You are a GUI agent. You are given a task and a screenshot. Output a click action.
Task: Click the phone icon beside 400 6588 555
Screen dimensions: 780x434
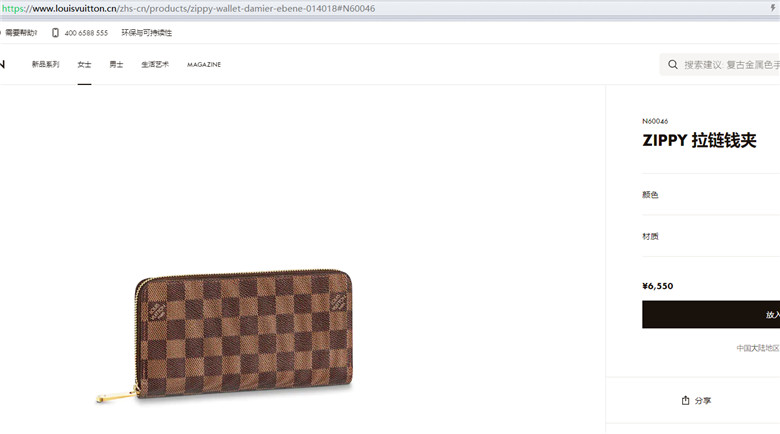pos(55,33)
